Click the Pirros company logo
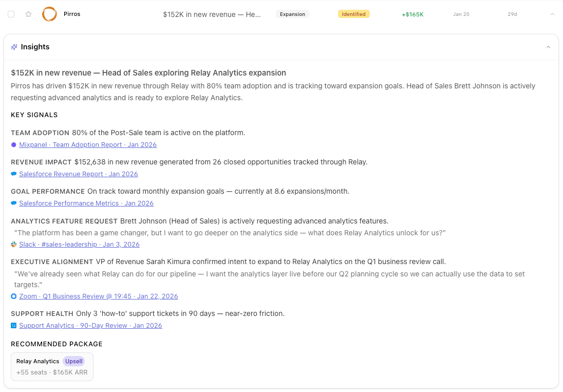The height and width of the screenshot is (392, 563). tap(49, 14)
